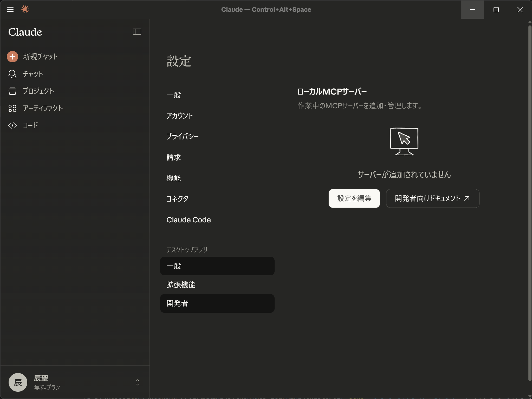Open the Claude Code settings section

tap(188, 220)
